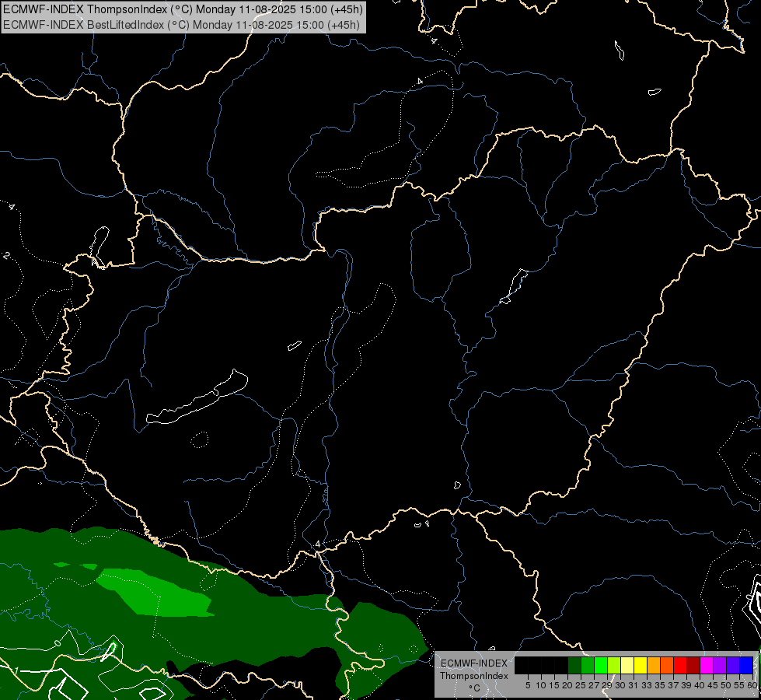Click legend tick value 15

click(x=554, y=685)
